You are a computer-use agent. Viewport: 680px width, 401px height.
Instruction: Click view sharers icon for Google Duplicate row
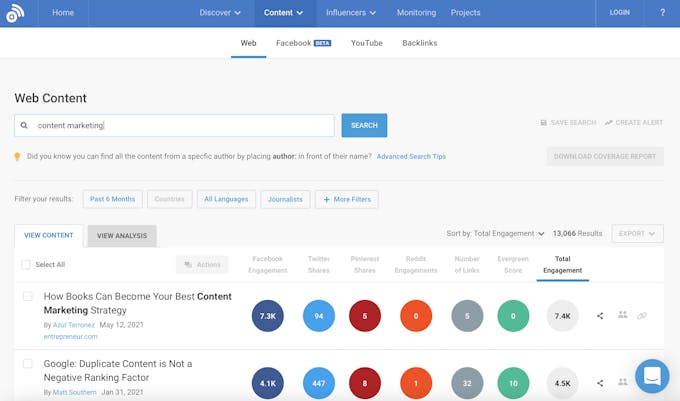click(623, 382)
